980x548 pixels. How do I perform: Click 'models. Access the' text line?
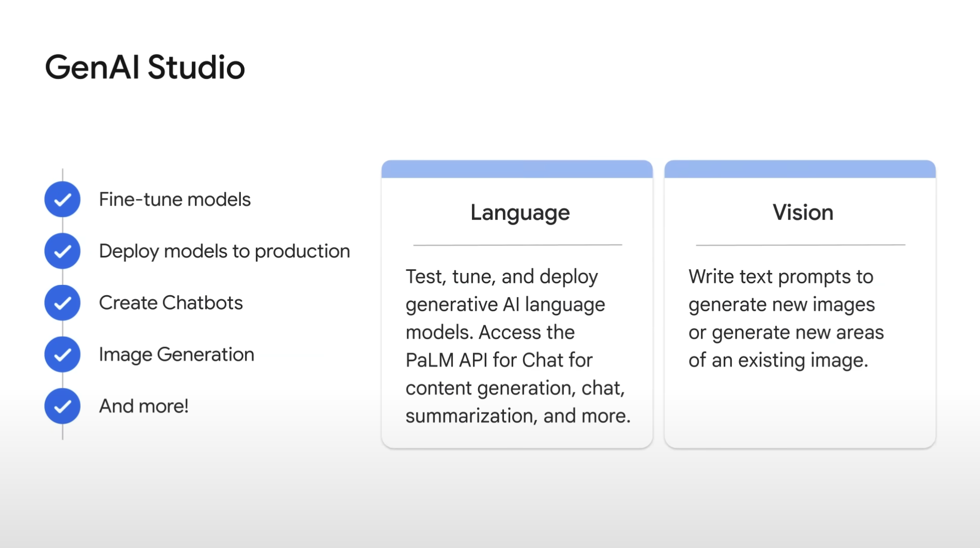(x=490, y=332)
